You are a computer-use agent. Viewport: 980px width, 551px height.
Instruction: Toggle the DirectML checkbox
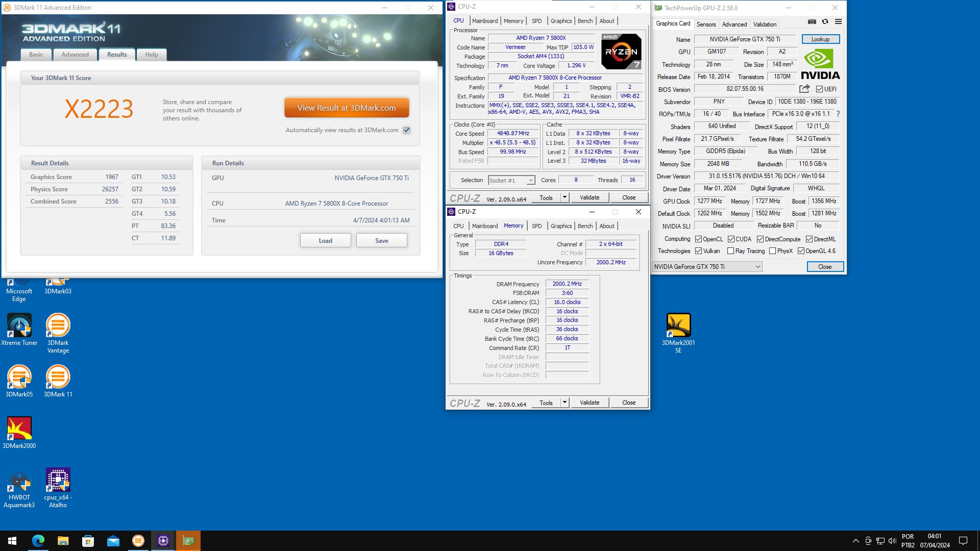tap(809, 239)
